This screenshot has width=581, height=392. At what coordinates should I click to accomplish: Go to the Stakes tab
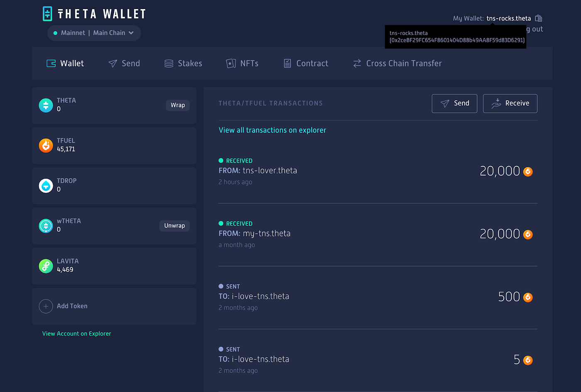[x=183, y=63]
